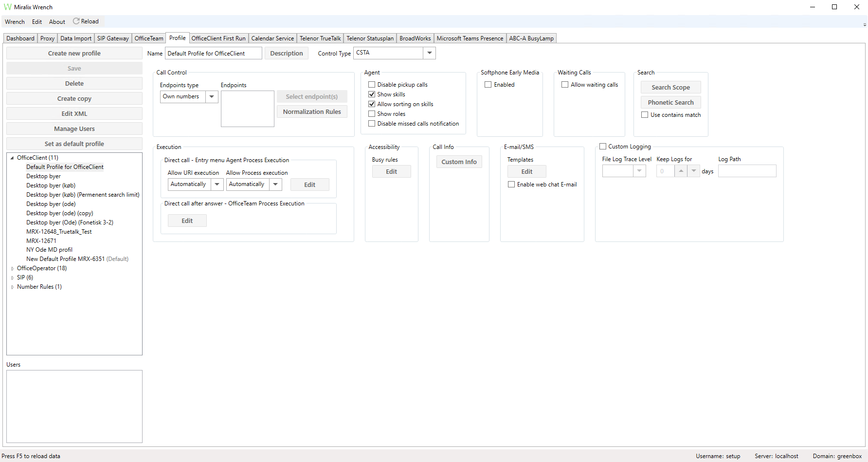Viewport: 868px width, 462px height.
Task: Click the profile Name input field
Action: pyautogui.click(x=214, y=54)
